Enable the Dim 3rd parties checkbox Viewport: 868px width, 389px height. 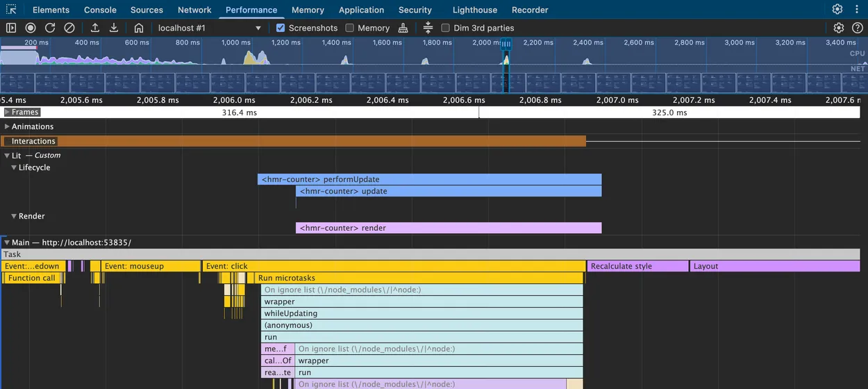coord(446,28)
